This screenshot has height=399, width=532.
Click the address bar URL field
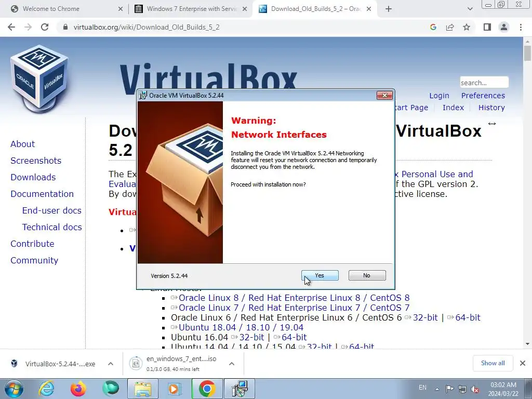[x=244, y=27]
